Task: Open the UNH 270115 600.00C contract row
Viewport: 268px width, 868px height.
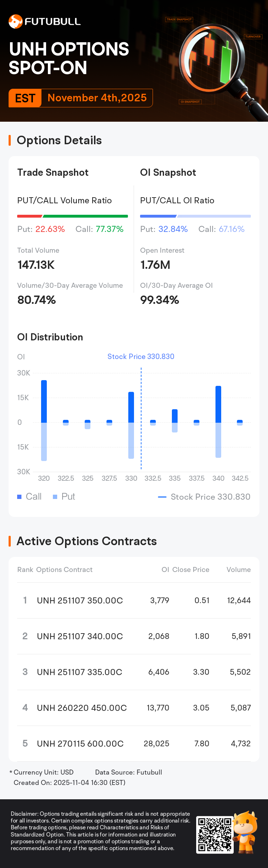Action: pyautogui.click(x=134, y=743)
